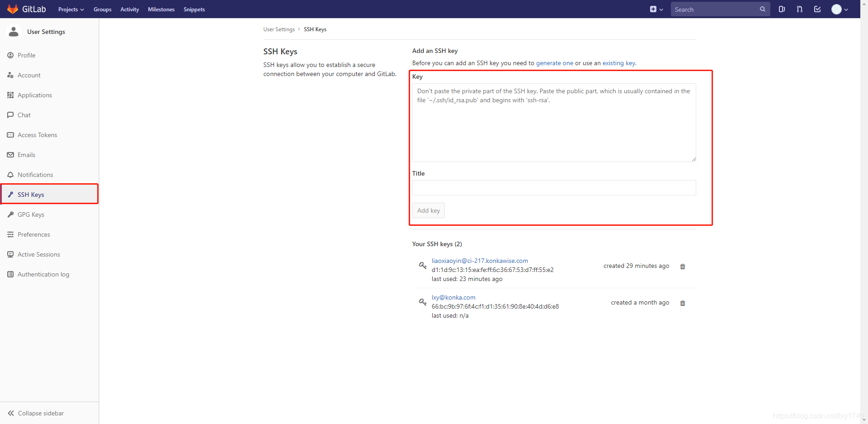Go to Milestones
868x424 pixels.
point(161,10)
